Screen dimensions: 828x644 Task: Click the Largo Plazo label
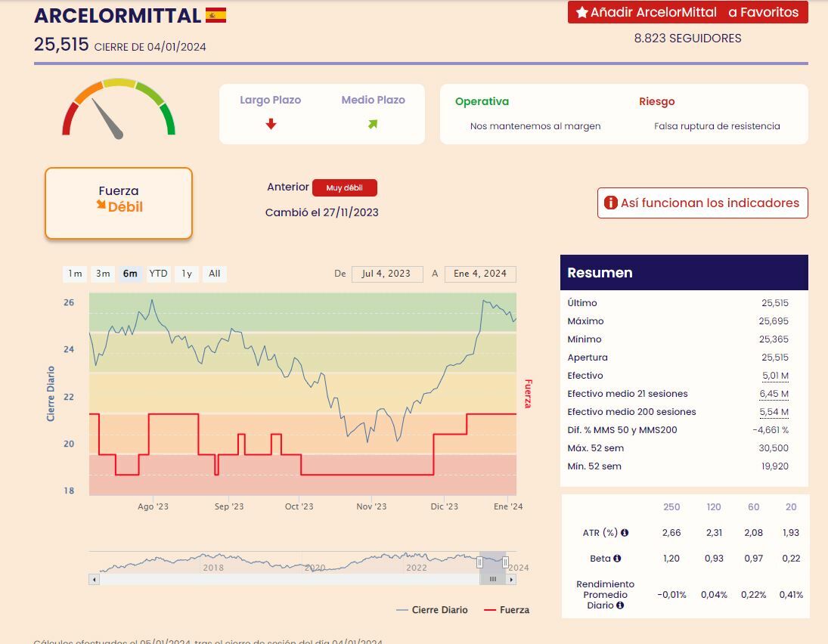271,100
